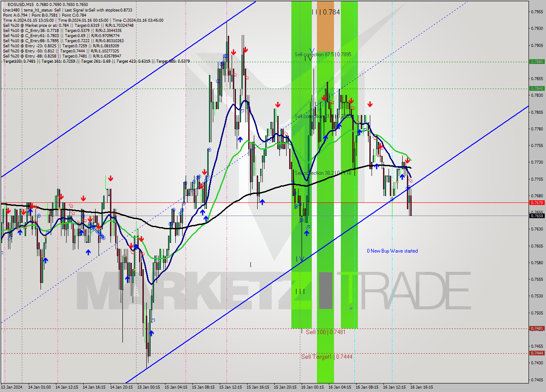
Task: Click the '16 Jan 16:15' time label
Action: [421, 387]
